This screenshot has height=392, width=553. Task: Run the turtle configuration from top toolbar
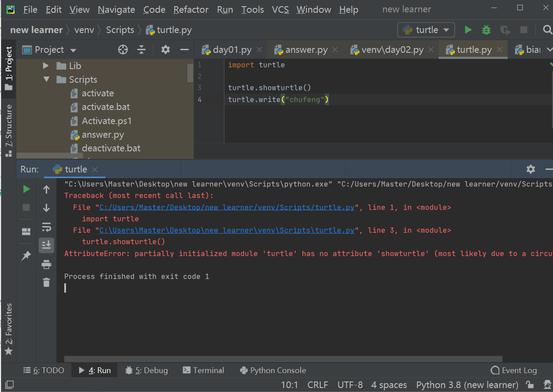(468, 30)
